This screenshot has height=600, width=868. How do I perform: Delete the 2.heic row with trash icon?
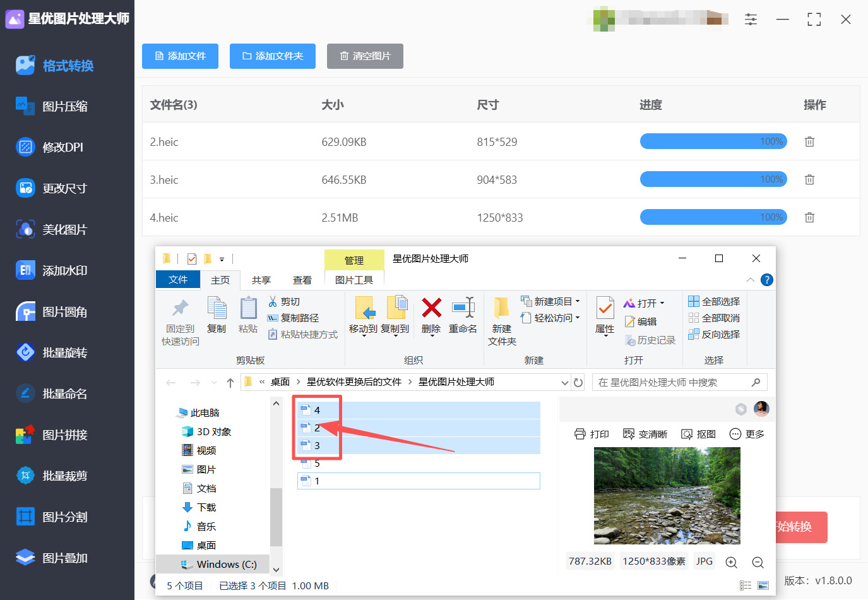[809, 141]
